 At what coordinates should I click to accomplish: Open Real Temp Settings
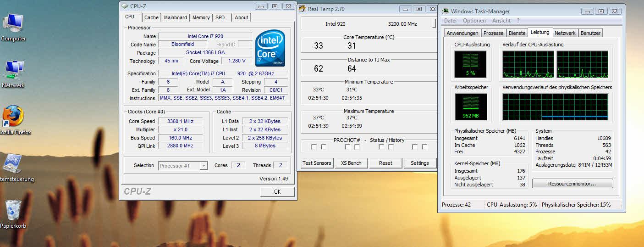pos(420,163)
